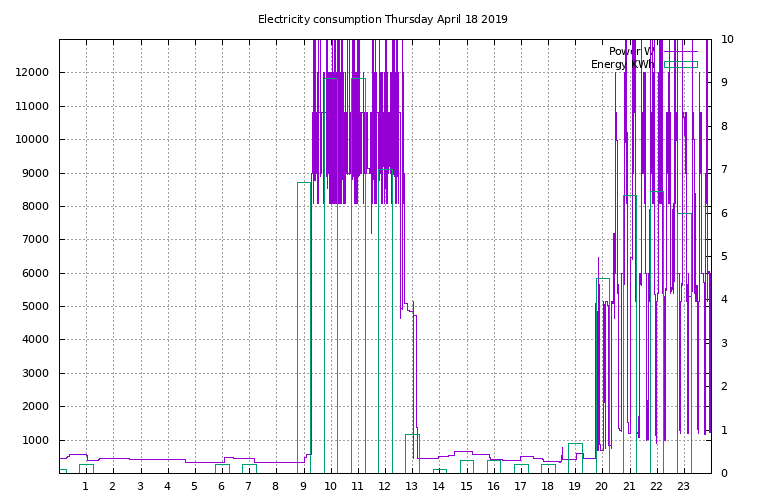This screenshot has height=500, width=768.
Task: Click the green energy bar at hour 10
Action: click(x=331, y=276)
